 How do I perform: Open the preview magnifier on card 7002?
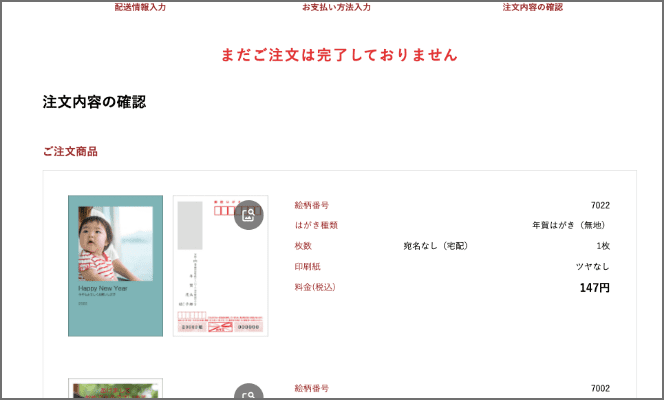click(249, 392)
